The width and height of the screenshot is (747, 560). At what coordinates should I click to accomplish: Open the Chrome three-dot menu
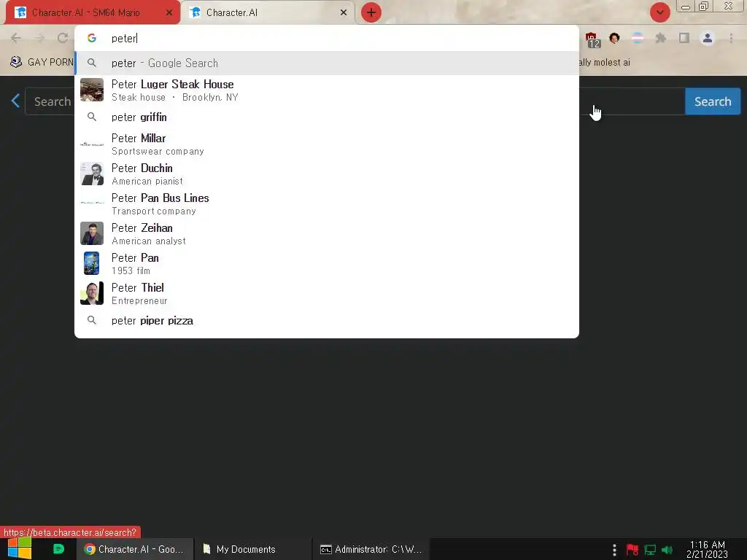(x=731, y=38)
